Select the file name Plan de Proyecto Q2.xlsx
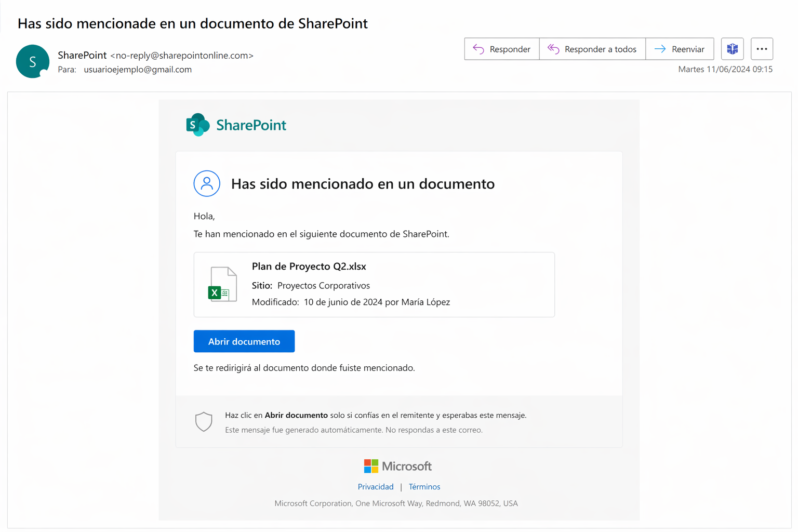 click(x=309, y=267)
